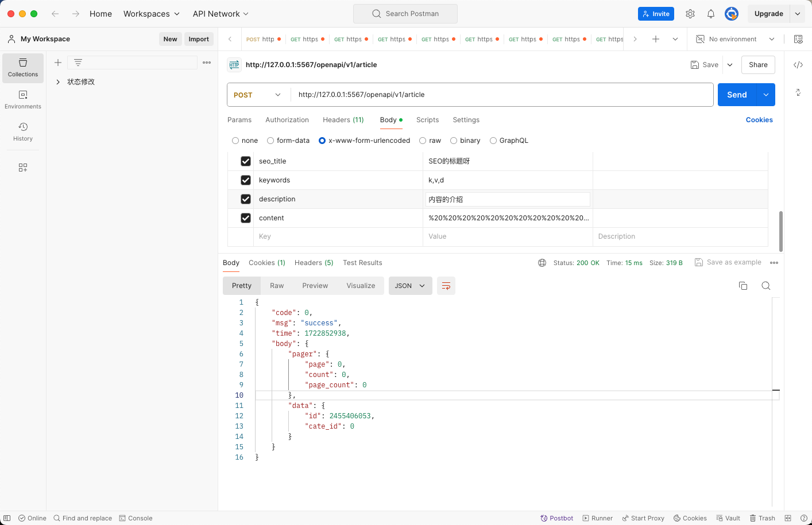This screenshot has height=525, width=812.
Task: Uncheck the content parameter checkbox
Action: [x=246, y=218]
